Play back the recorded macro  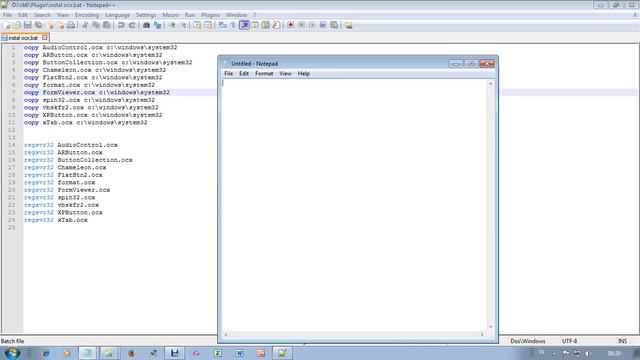pyautogui.click(x=312, y=25)
